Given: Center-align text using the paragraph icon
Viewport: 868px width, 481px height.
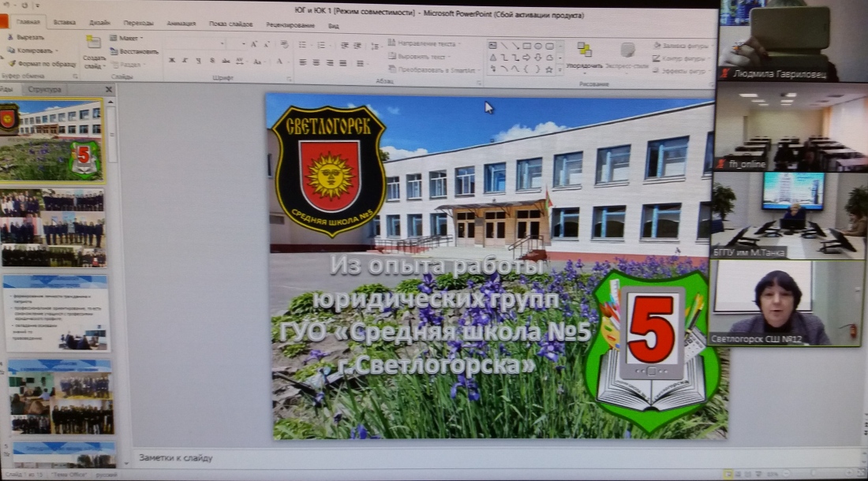Looking at the screenshot, I should click(x=315, y=62).
